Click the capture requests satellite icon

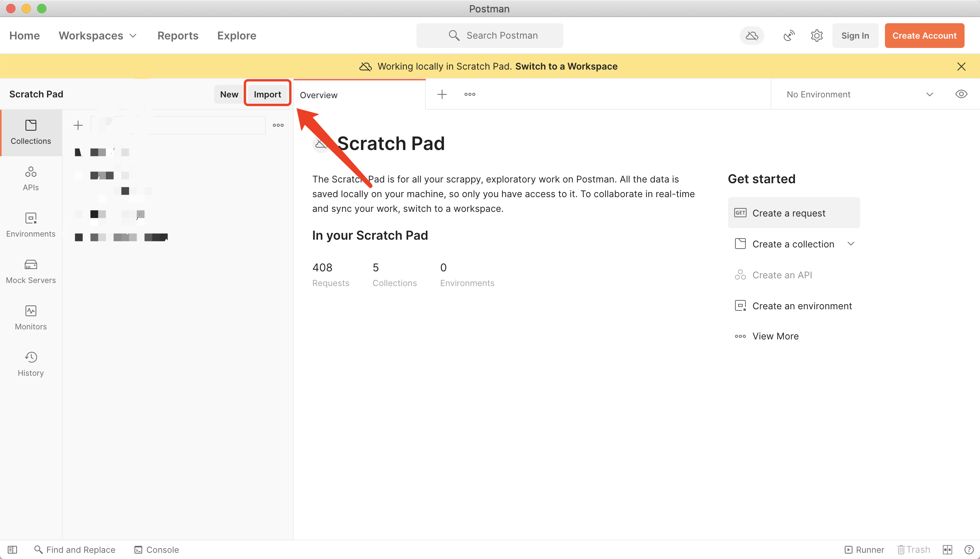(789, 36)
